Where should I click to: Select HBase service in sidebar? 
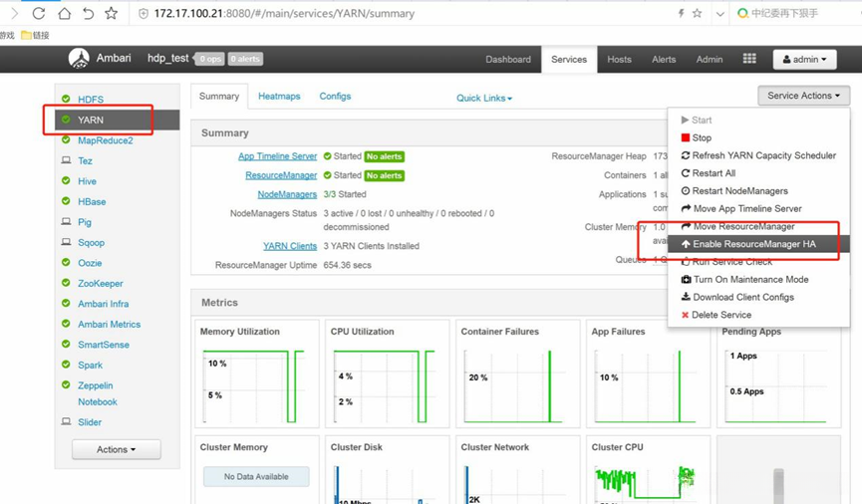pyautogui.click(x=92, y=202)
